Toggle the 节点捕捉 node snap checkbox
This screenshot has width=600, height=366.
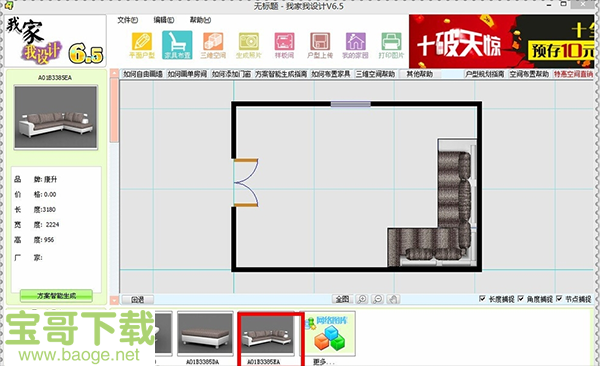[x=559, y=298]
